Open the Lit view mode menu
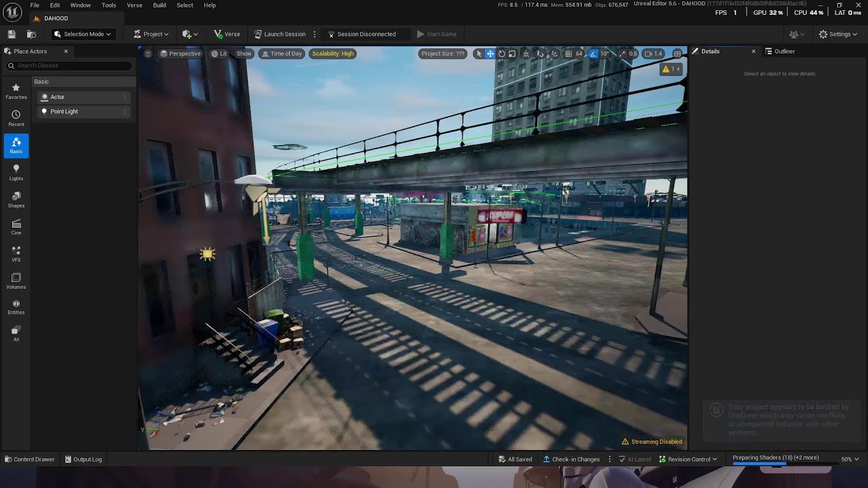 pyautogui.click(x=219, y=54)
